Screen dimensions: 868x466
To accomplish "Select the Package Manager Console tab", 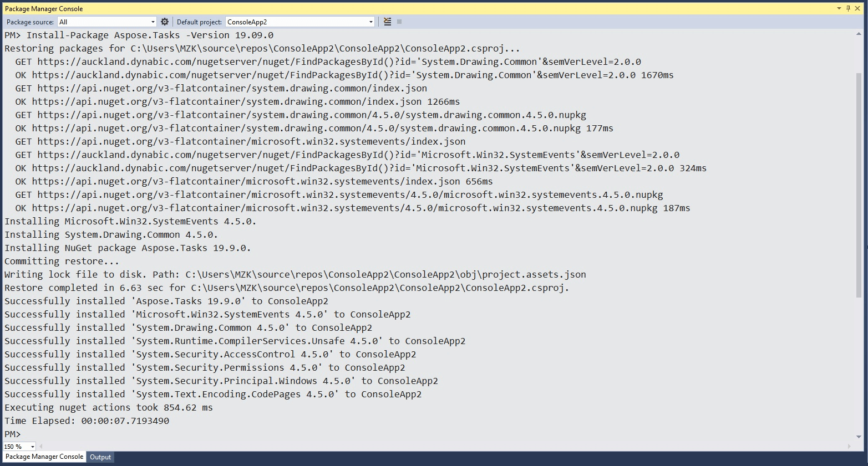I will point(44,457).
